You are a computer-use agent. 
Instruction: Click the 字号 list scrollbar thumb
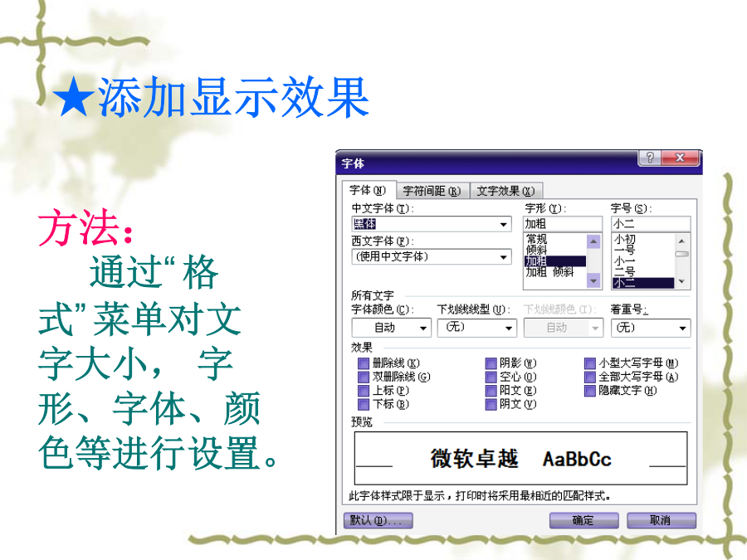681,255
